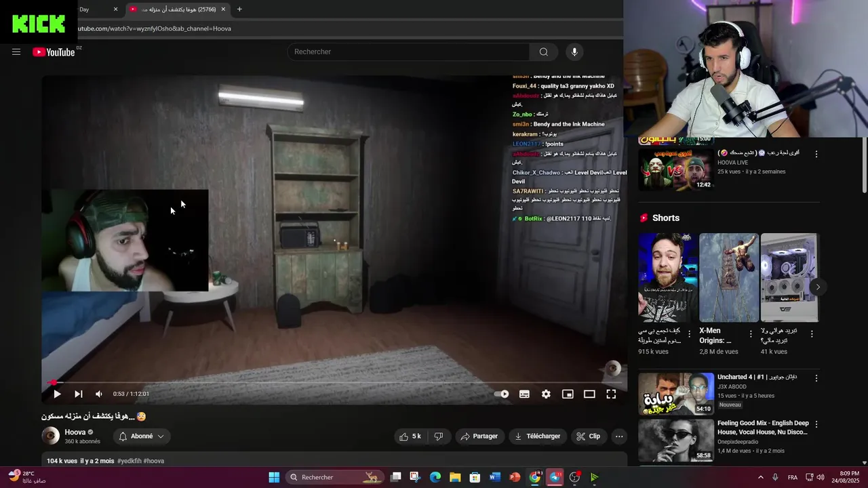Open Microsoft Store from taskbar

click(x=475, y=477)
